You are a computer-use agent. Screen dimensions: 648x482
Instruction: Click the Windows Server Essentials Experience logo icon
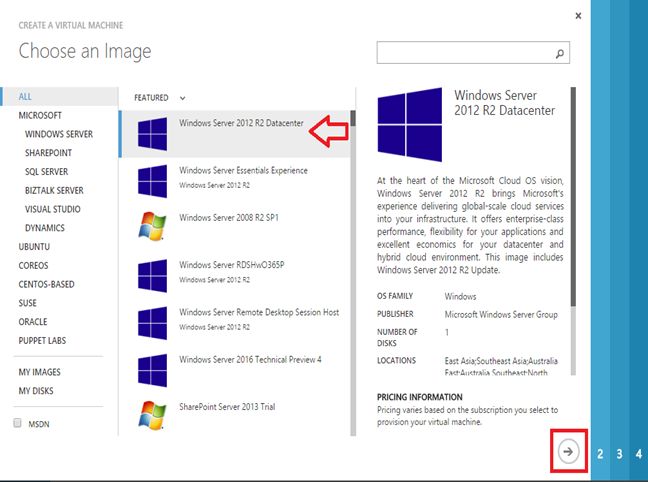coord(152,181)
